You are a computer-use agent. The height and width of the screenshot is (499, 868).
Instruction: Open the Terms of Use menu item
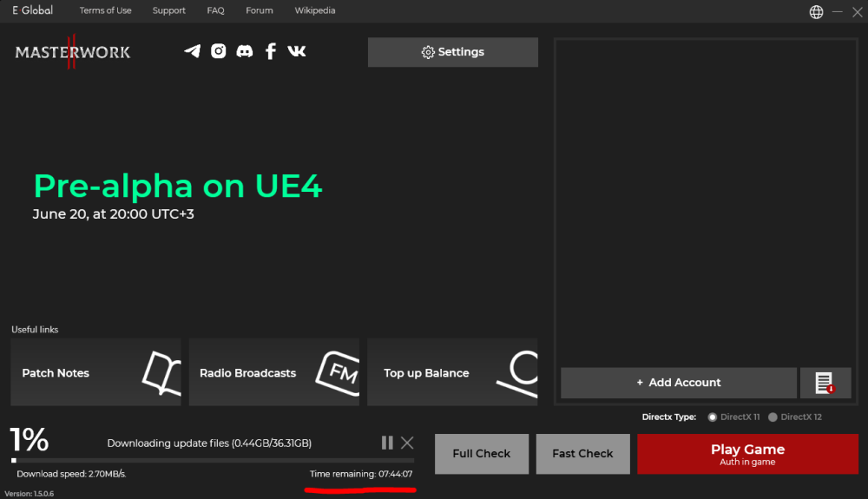(x=105, y=10)
